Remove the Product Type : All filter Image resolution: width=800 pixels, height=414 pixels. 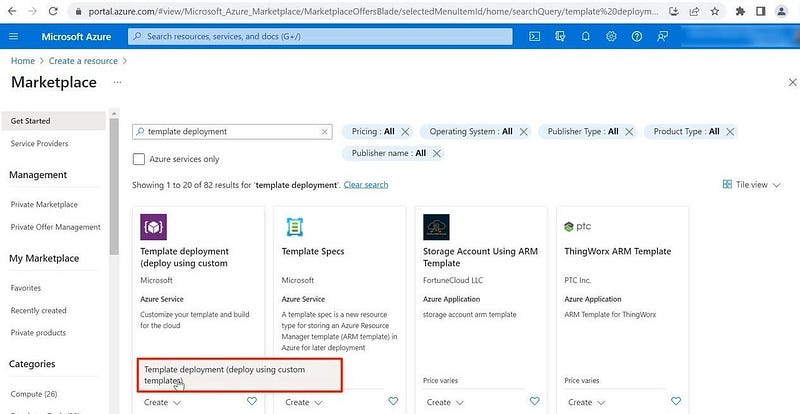730,132
